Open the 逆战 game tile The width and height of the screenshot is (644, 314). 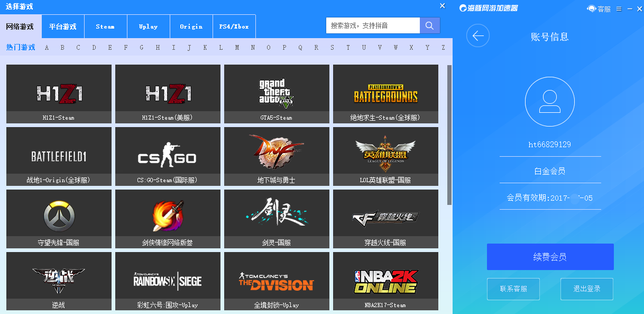[x=59, y=281]
